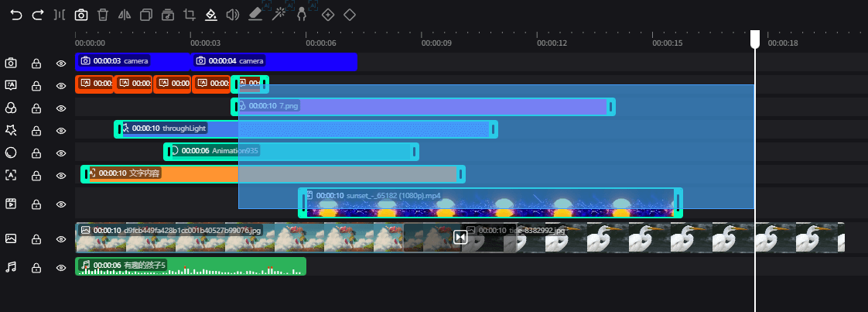Open the volume speaker tool
The height and width of the screenshot is (312, 868).
232,15
